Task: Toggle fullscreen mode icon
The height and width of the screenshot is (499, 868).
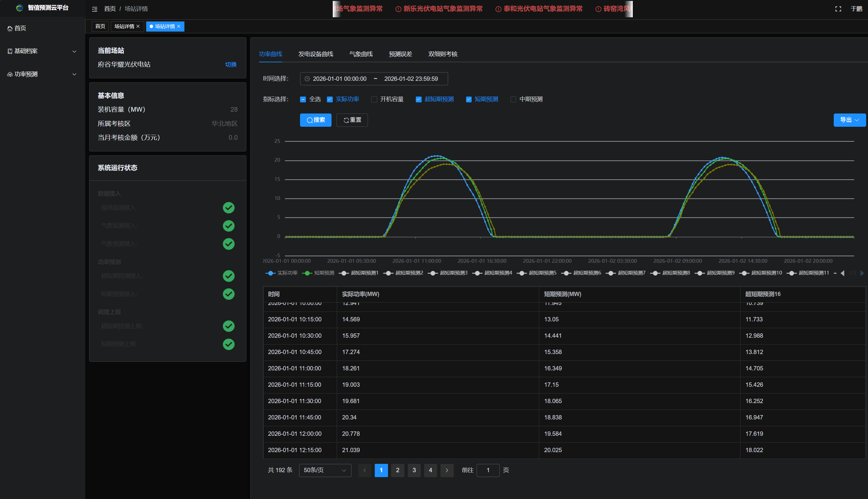Action: click(838, 9)
